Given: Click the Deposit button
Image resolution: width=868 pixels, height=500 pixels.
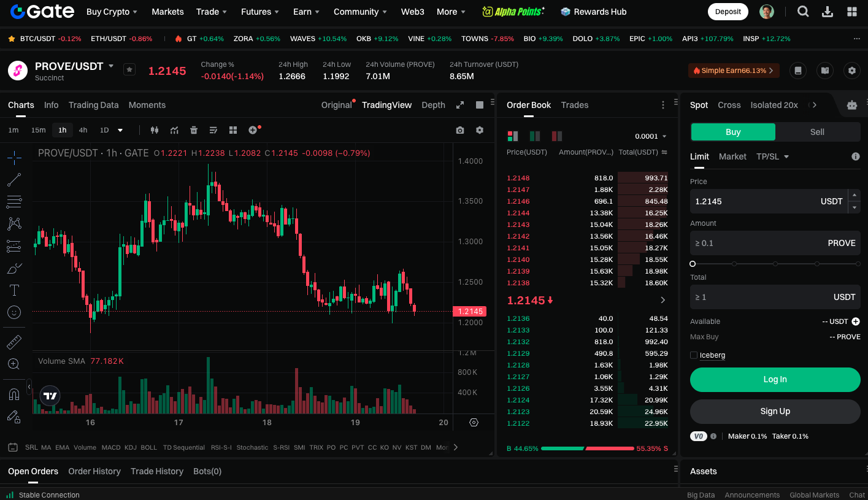Looking at the screenshot, I should (728, 11).
